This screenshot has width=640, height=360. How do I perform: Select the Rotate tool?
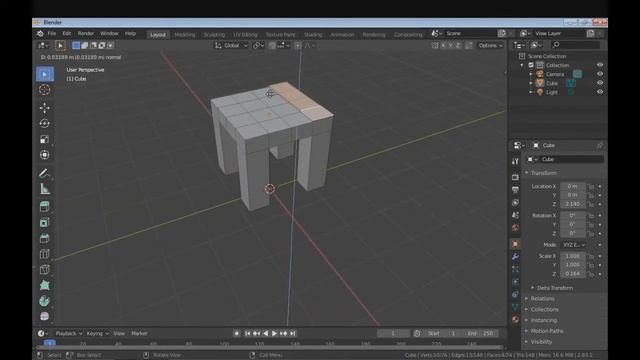point(44,123)
